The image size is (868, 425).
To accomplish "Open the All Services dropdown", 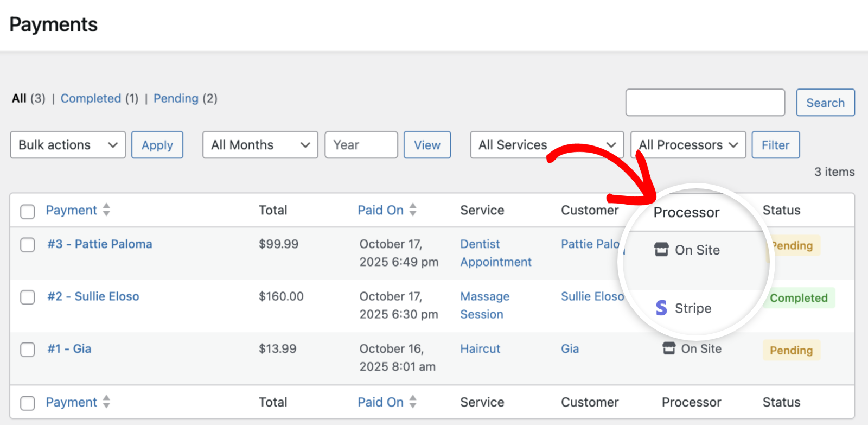I will [x=546, y=145].
